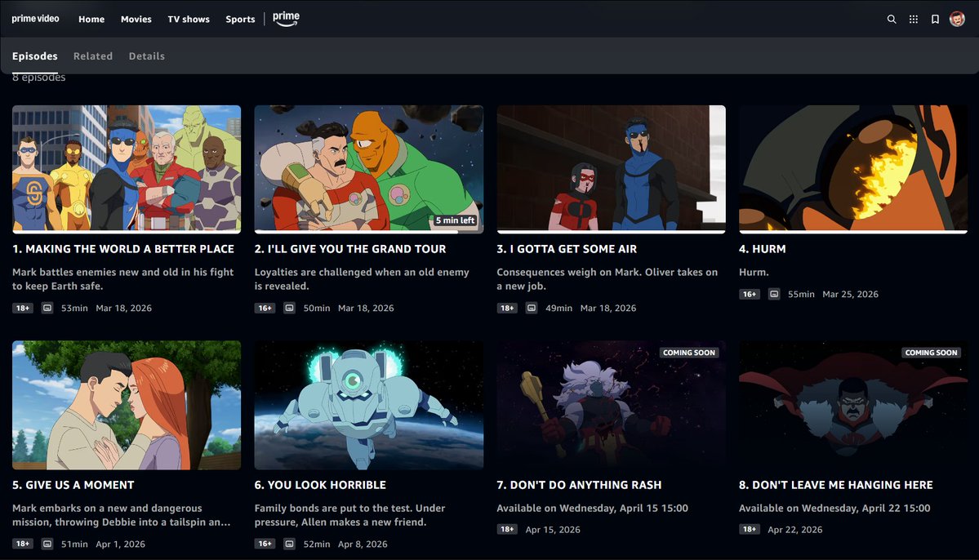Open title I Gotta Get Some Air
Screen dimensions: 979x560
pyautogui.click(x=567, y=249)
